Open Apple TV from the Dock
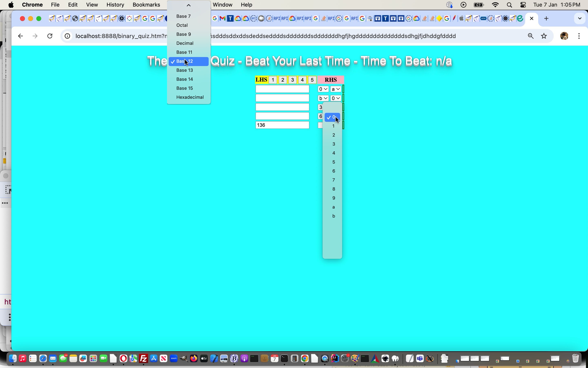The height and width of the screenshot is (368, 588). [204, 359]
